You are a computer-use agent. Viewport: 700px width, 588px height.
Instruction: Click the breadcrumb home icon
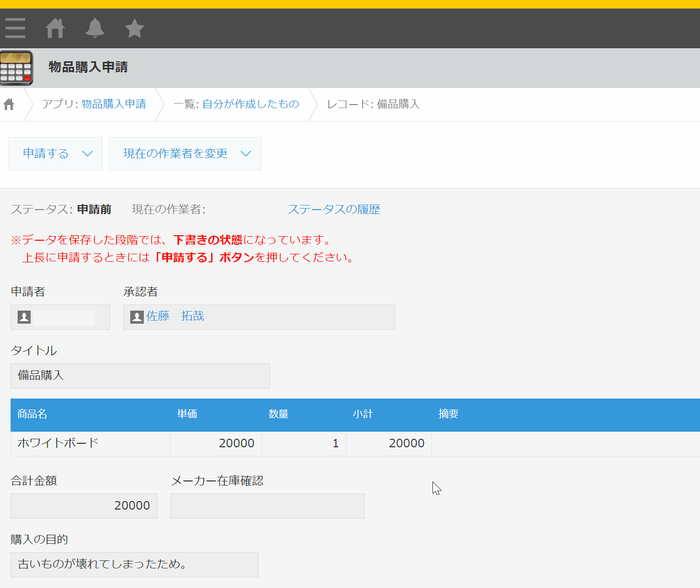pyautogui.click(x=9, y=104)
